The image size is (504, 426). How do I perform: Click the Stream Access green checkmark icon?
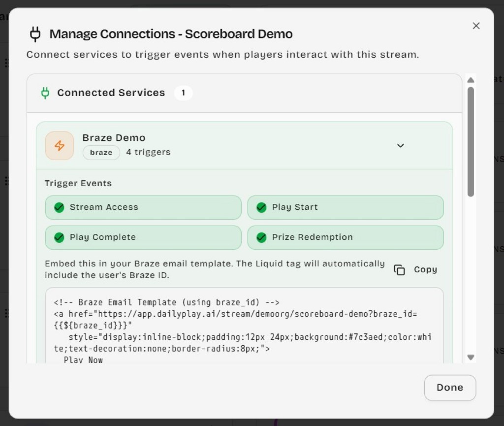(59, 207)
